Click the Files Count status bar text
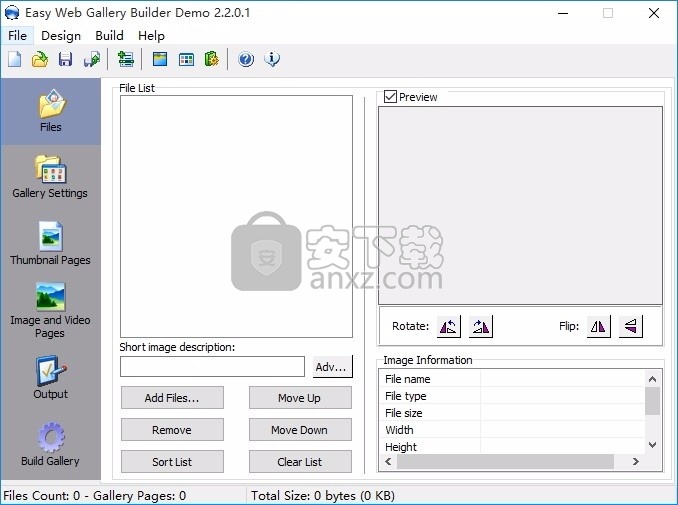Viewport: 678px width, 505px height. (x=94, y=495)
